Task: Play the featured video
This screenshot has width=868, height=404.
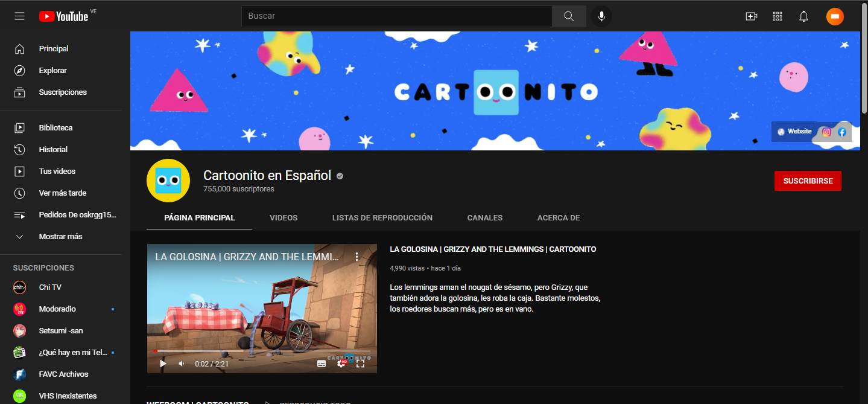Action: pos(163,364)
